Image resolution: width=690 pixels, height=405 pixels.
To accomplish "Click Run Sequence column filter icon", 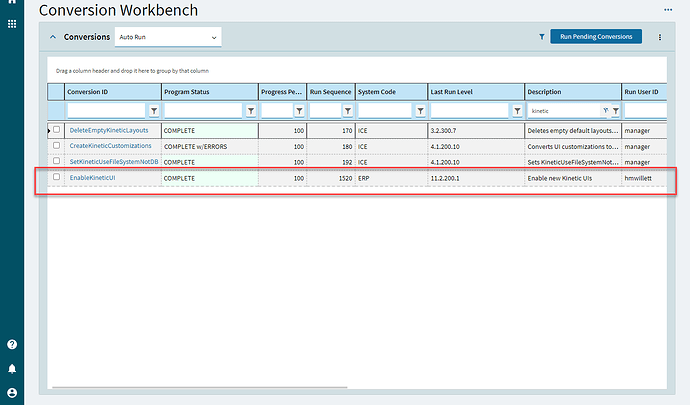I will pyautogui.click(x=348, y=111).
